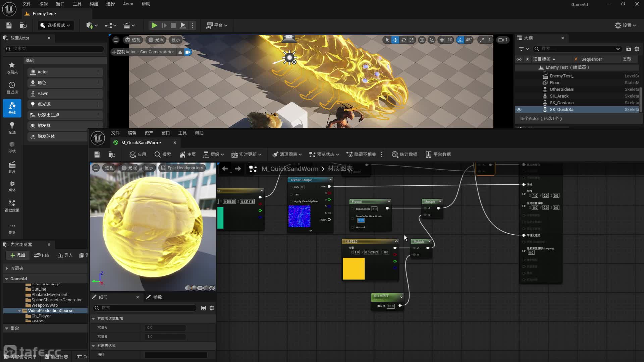Open the Selection Mode dropdown

coord(55,25)
